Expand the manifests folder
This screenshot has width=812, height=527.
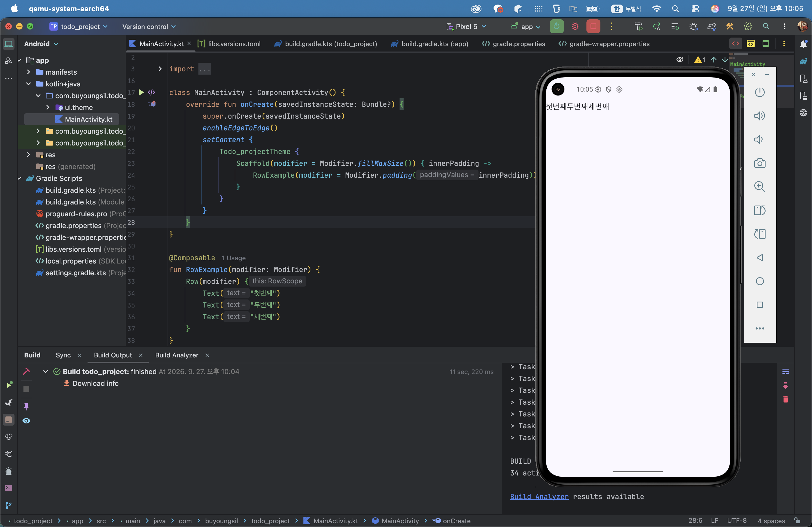28,72
